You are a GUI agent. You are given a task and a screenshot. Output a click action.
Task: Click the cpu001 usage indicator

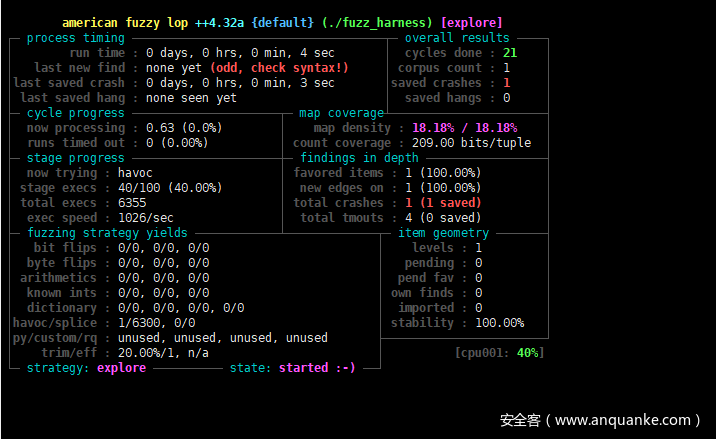click(499, 352)
